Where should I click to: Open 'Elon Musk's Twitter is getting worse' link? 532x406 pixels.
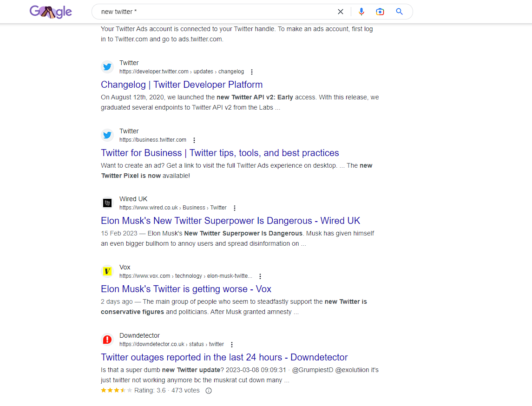pos(186,288)
